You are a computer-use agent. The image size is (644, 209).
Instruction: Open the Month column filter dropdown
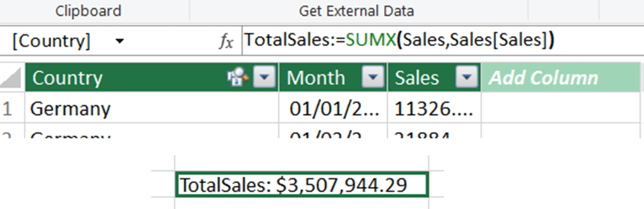click(373, 76)
